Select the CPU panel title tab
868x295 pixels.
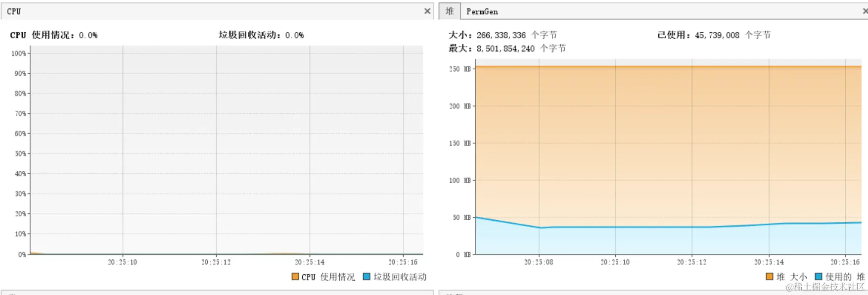point(14,11)
